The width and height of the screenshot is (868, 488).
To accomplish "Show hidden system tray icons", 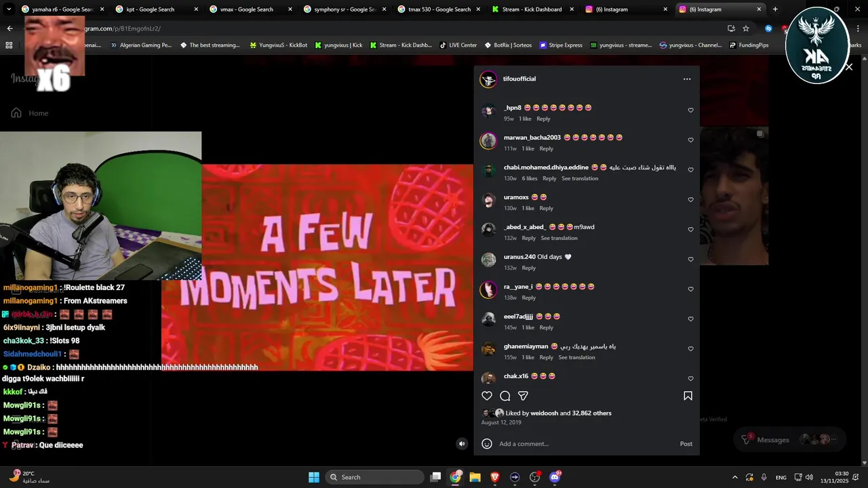I will click(x=734, y=477).
